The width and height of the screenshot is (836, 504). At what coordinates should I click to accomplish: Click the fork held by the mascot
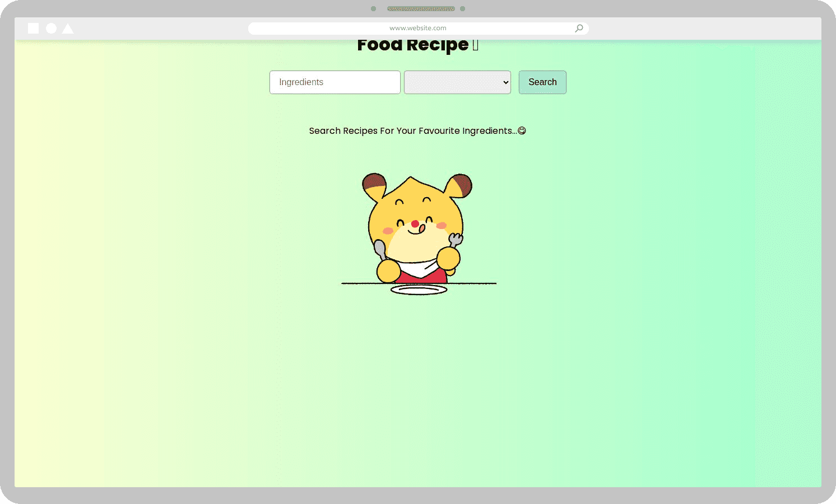[x=456, y=241]
